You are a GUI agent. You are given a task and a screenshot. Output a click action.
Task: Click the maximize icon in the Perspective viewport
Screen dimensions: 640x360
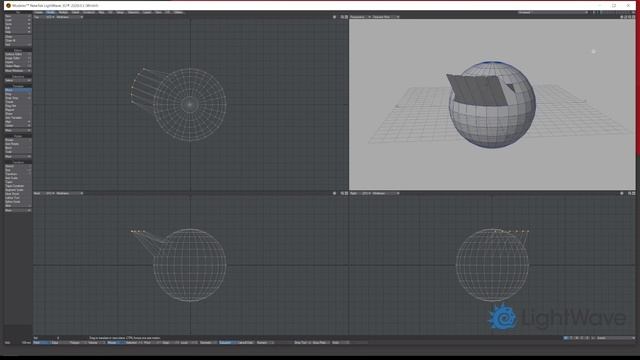(633, 17)
